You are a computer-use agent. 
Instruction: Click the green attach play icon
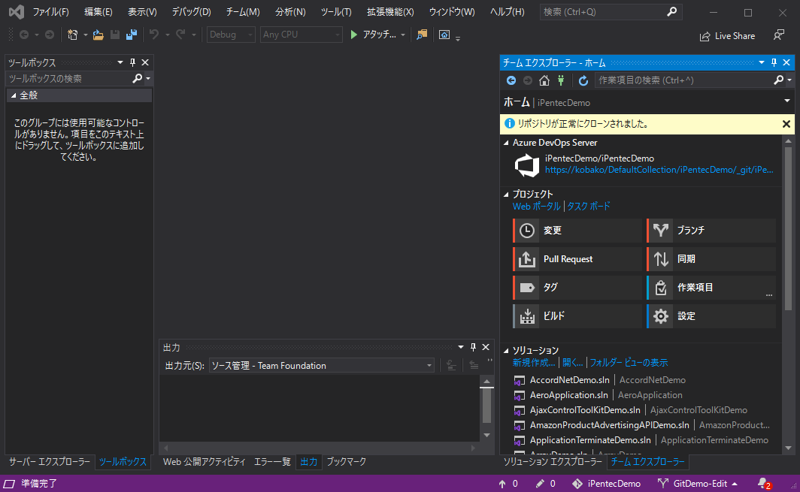click(354, 35)
